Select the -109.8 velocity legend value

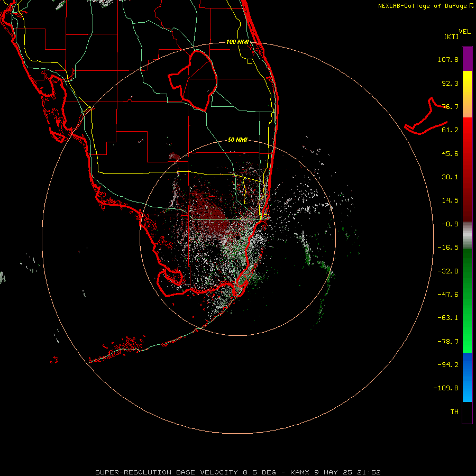point(446,388)
